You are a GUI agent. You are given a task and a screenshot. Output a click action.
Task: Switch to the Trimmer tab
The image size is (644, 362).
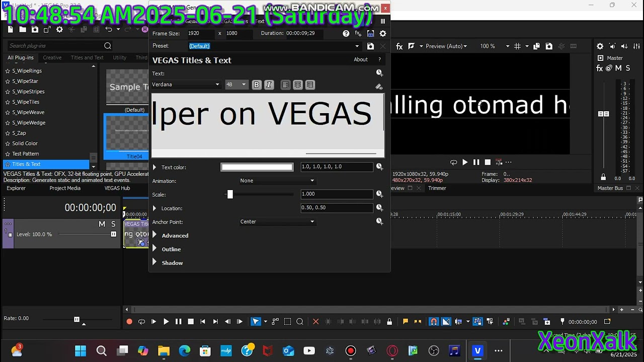click(x=437, y=188)
